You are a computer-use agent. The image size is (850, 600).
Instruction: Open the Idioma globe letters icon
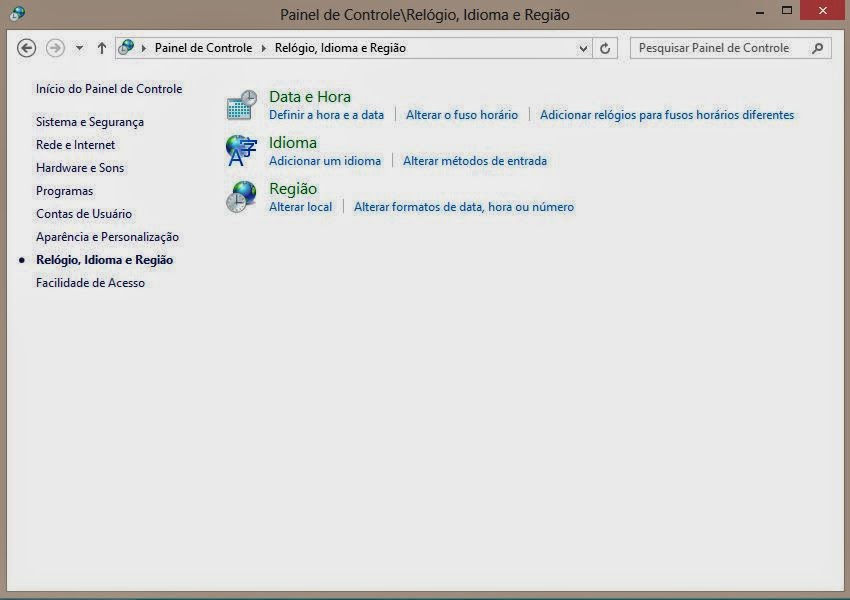click(x=241, y=151)
